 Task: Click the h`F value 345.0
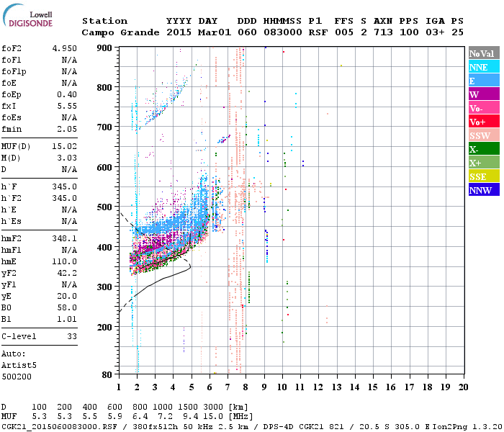(x=65, y=186)
